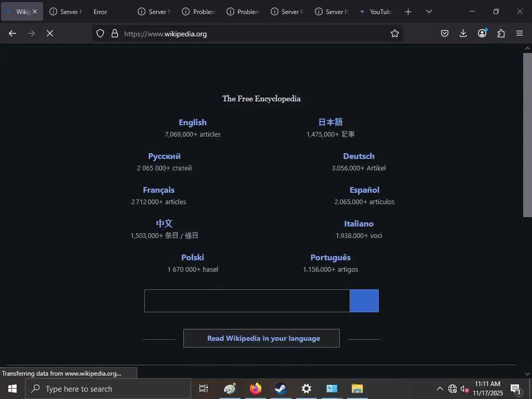Open the Firefox application menu
Viewport: 532px width, 399px height.
click(520, 33)
